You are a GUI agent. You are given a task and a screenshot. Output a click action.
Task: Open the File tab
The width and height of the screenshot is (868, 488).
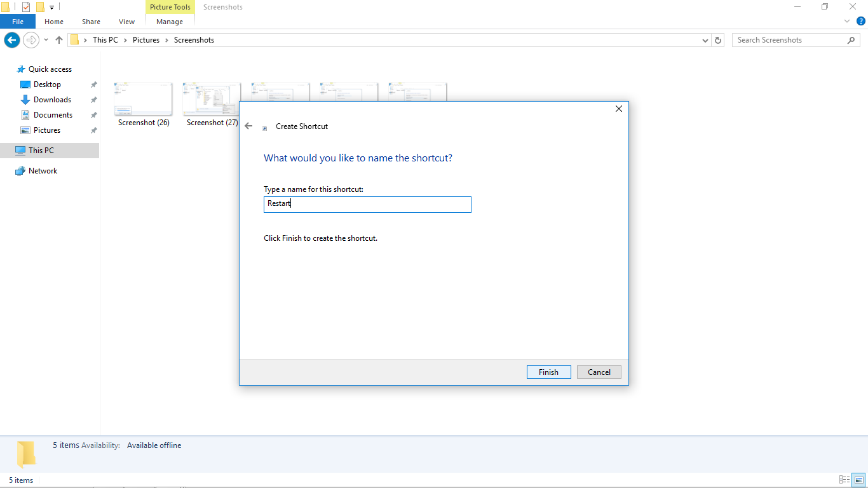[x=18, y=22]
